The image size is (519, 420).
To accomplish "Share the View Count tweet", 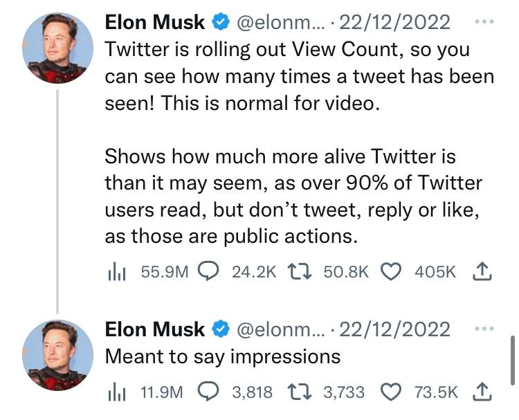I will click(x=482, y=271).
